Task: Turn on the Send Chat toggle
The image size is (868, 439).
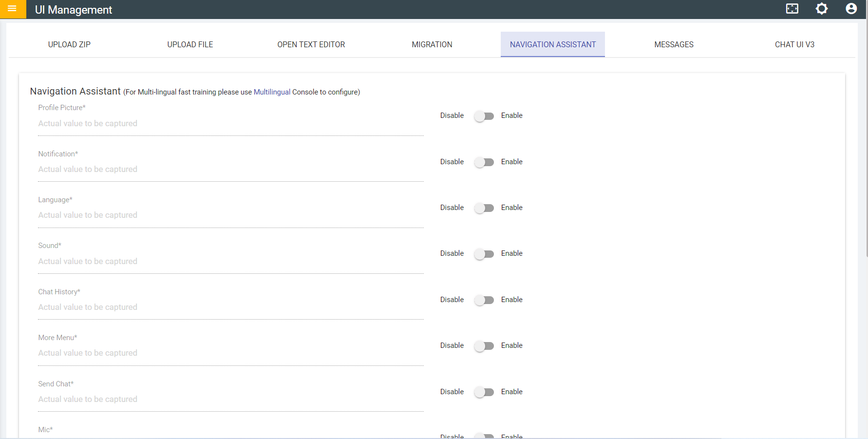Action: pyautogui.click(x=484, y=392)
